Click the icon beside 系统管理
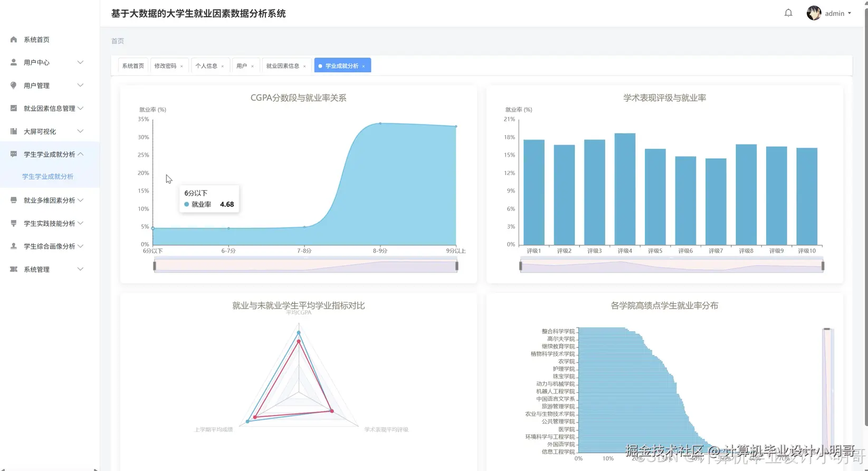This screenshot has width=868, height=471. tap(14, 269)
